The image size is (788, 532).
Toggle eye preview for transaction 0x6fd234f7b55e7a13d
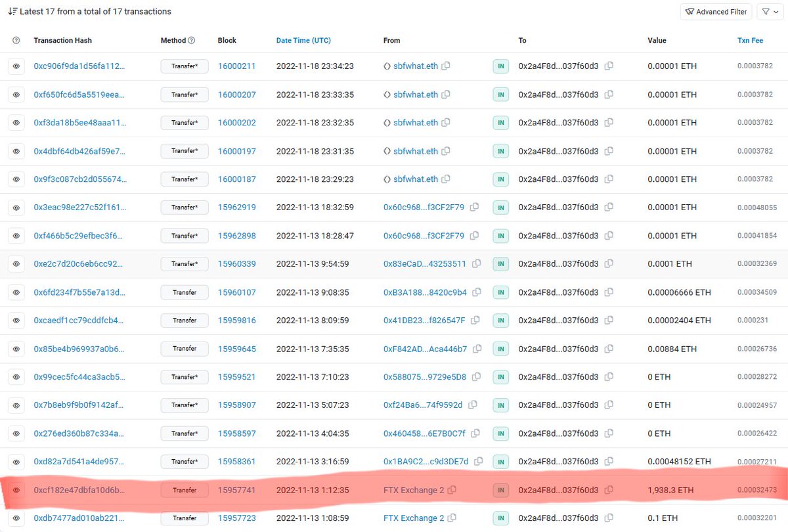(16, 292)
